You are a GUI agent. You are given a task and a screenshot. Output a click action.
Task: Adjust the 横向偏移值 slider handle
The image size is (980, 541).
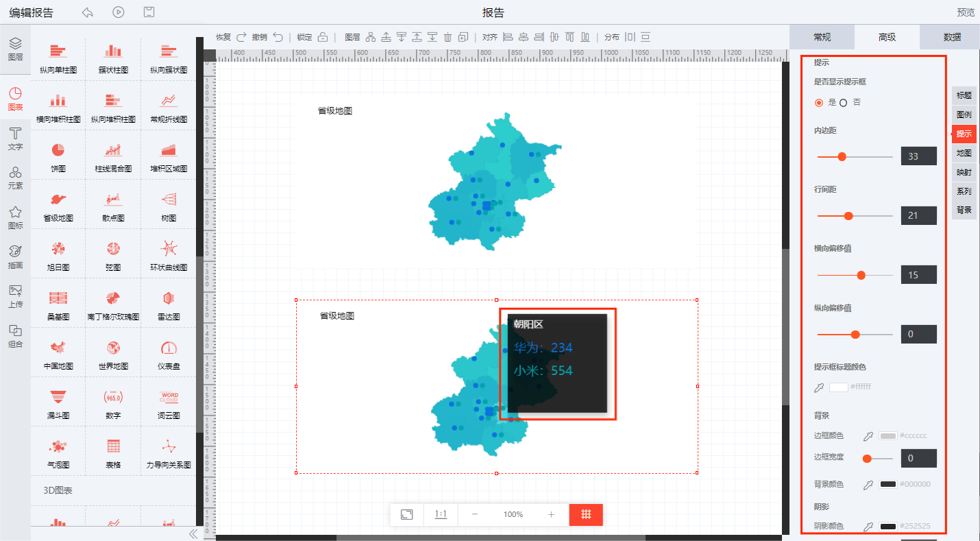coord(861,275)
